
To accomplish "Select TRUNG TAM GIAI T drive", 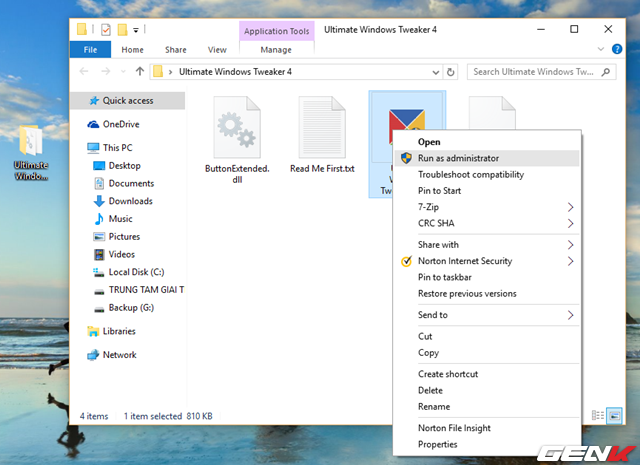I will coord(146,289).
